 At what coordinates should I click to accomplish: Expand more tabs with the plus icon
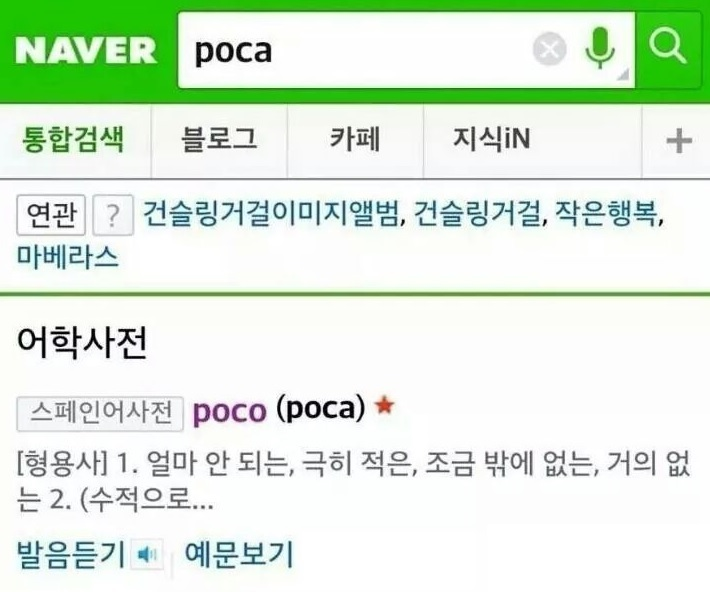679,141
